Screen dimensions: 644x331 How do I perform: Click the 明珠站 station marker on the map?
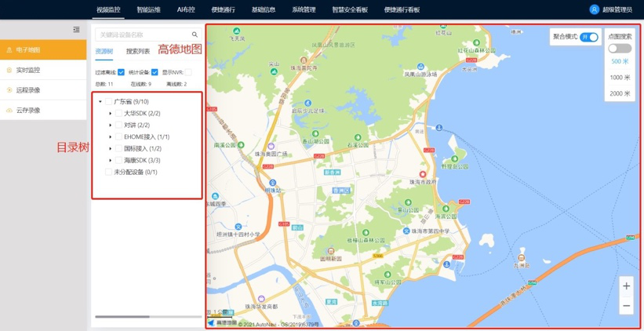[273, 182]
